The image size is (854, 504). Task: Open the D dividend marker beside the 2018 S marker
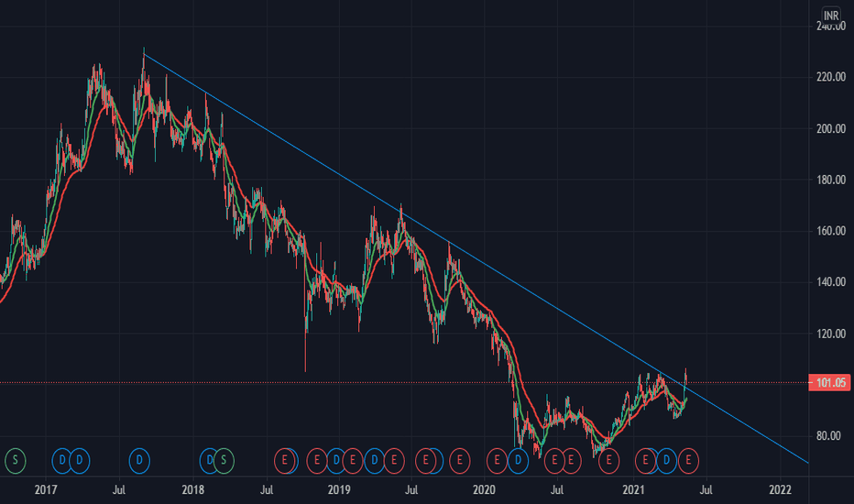click(209, 461)
